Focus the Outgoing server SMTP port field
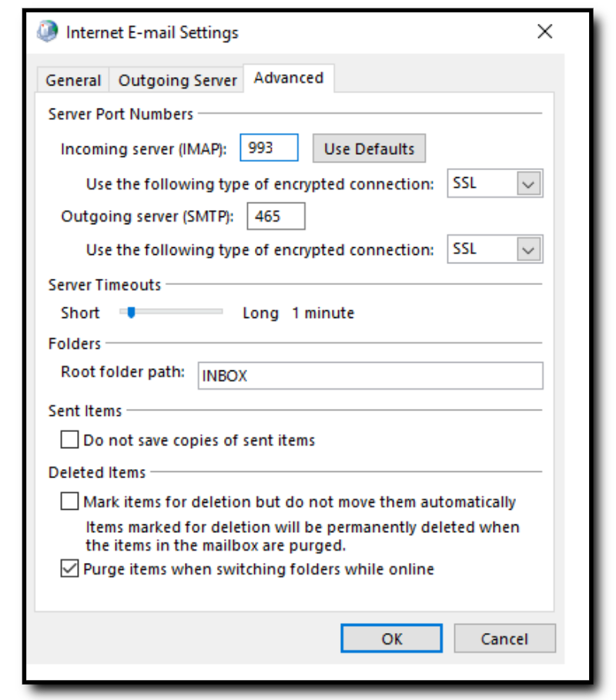Screen dimensions: 616x700 click(276, 216)
